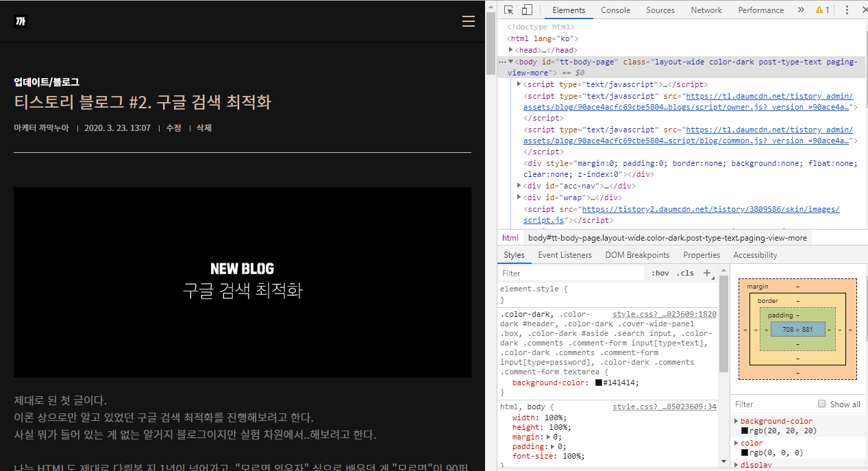Viewport: 868px width, 471px height.
Task: Open the 업데이트/블로그 category link
Action: (47, 82)
